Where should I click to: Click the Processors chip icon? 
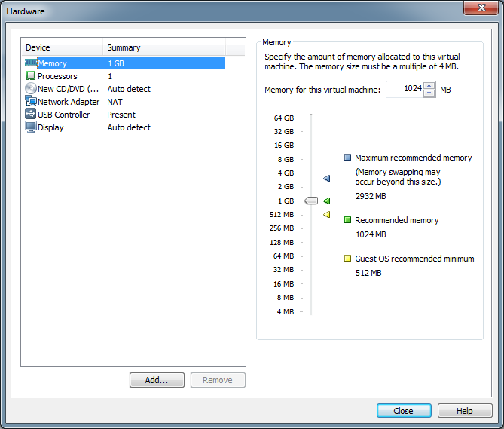coord(31,76)
